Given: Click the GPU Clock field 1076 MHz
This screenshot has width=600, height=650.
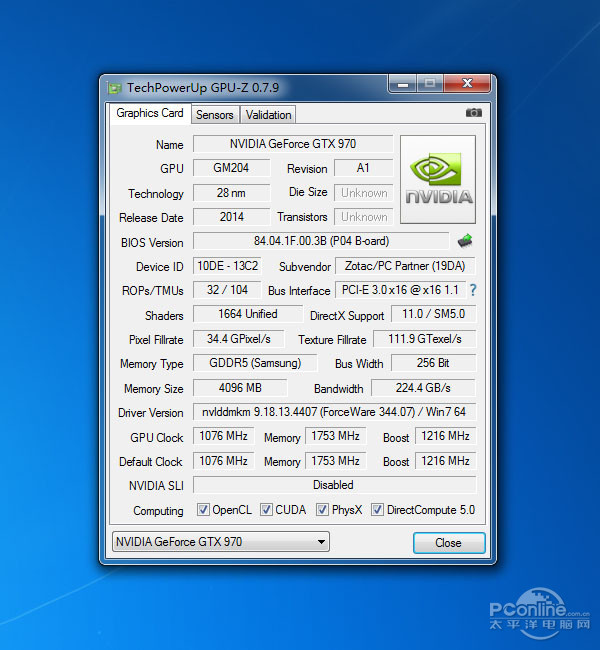Looking at the screenshot, I should click(223, 436).
